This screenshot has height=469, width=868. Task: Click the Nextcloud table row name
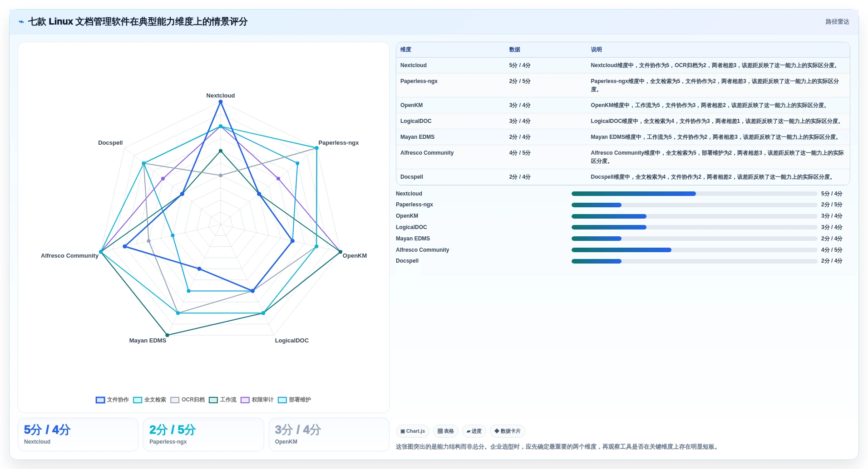coord(414,65)
